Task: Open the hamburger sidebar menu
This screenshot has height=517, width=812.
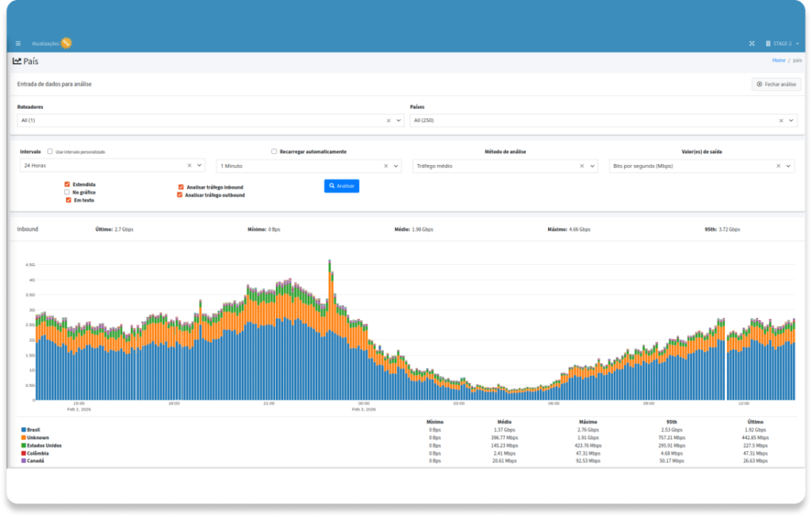Action: (18, 43)
